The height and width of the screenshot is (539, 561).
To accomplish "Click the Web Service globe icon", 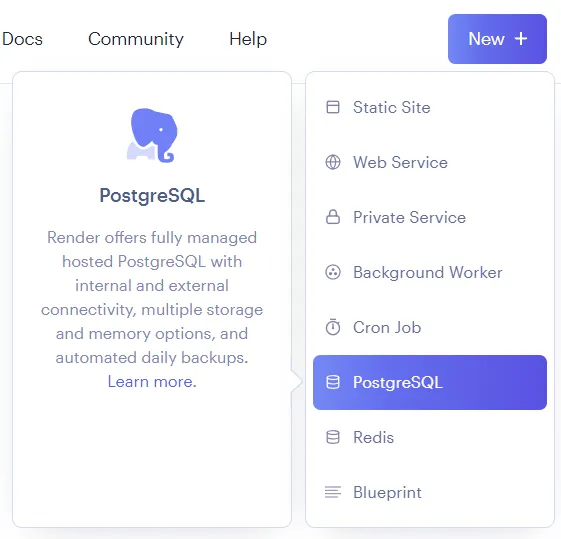I will pos(333,162).
